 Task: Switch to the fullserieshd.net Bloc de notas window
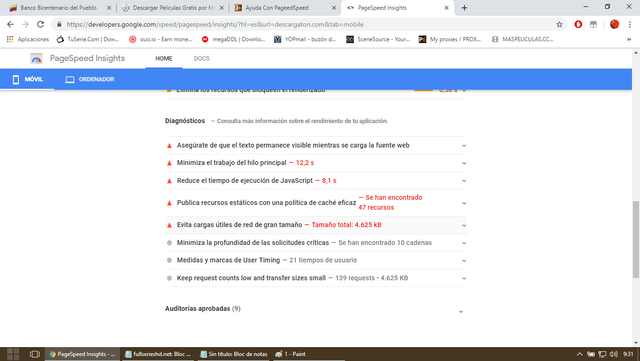coord(158,354)
